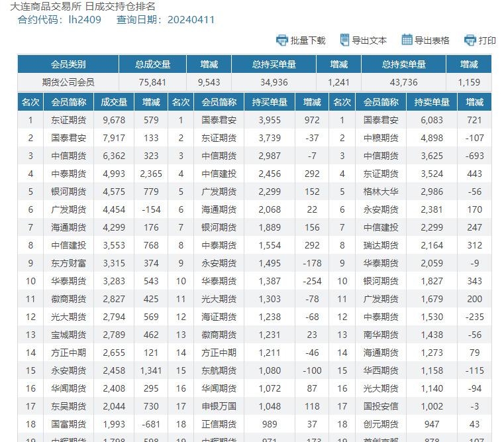
Task: Click the total volume value 75,841
Action: pos(153,83)
